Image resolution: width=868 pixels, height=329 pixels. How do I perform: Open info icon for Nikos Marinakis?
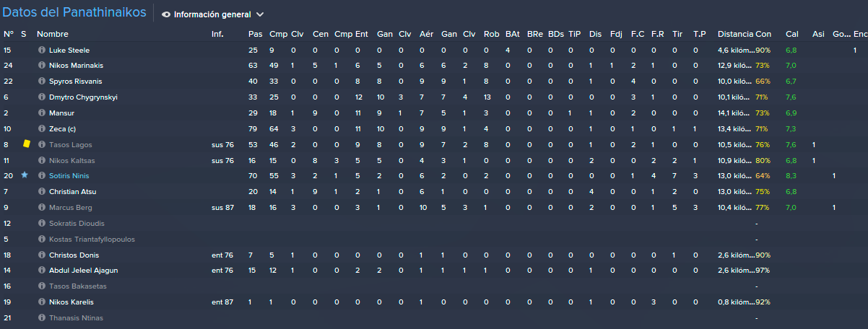tap(41, 66)
